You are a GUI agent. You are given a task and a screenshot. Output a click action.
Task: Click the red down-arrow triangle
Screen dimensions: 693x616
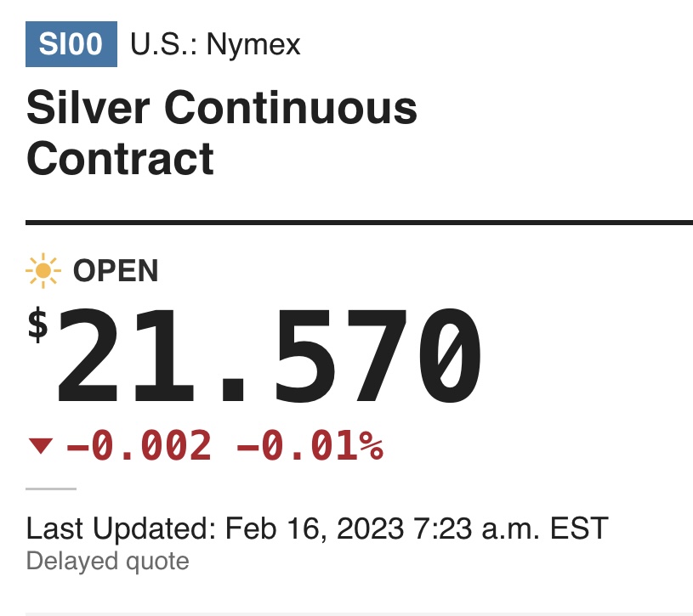coord(40,445)
